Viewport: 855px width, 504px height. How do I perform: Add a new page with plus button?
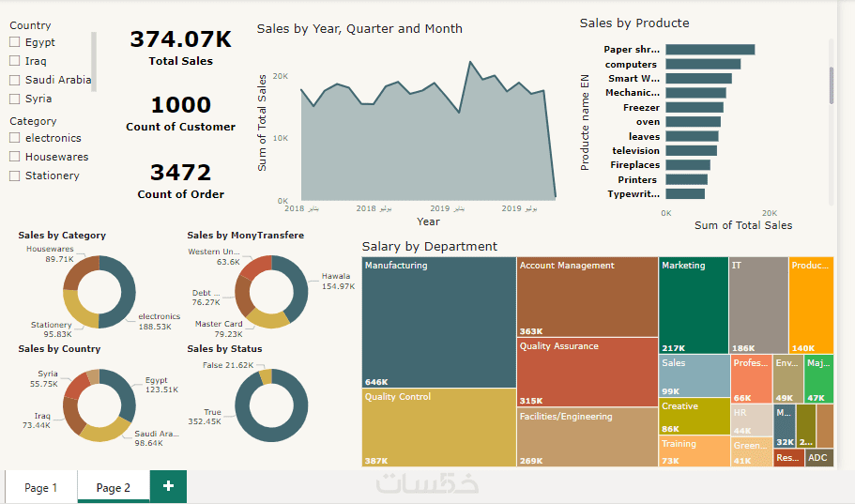click(x=168, y=486)
